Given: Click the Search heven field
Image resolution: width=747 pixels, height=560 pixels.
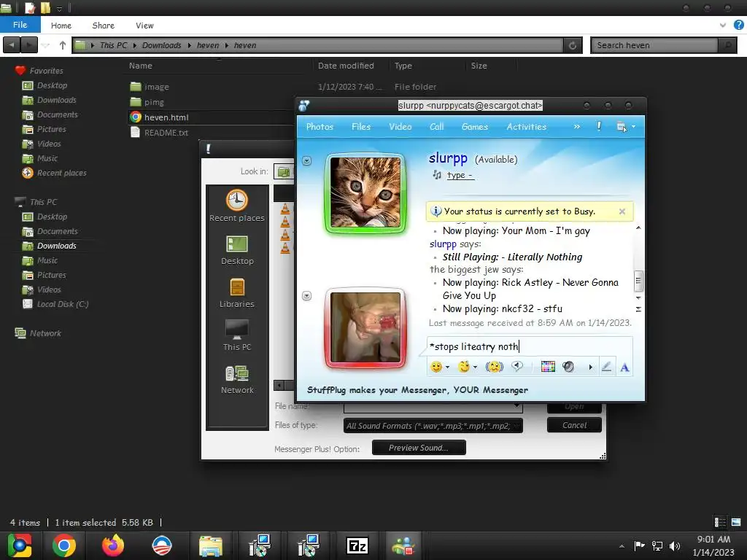Looking at the screenshot, I should (x=654, y=45).
